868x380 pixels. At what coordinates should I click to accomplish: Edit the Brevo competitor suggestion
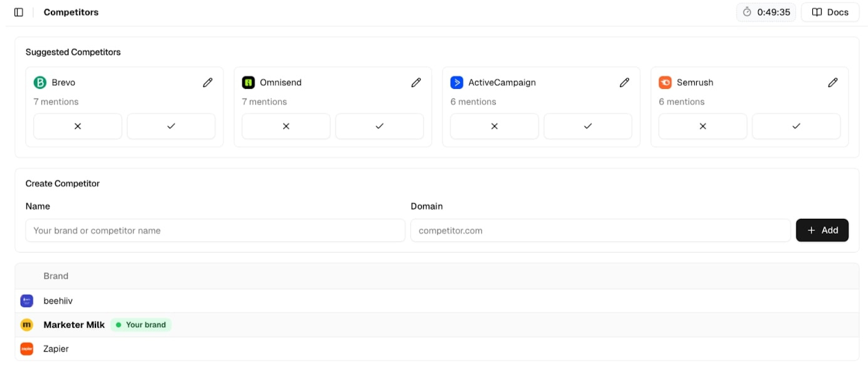tap(208, 82)
